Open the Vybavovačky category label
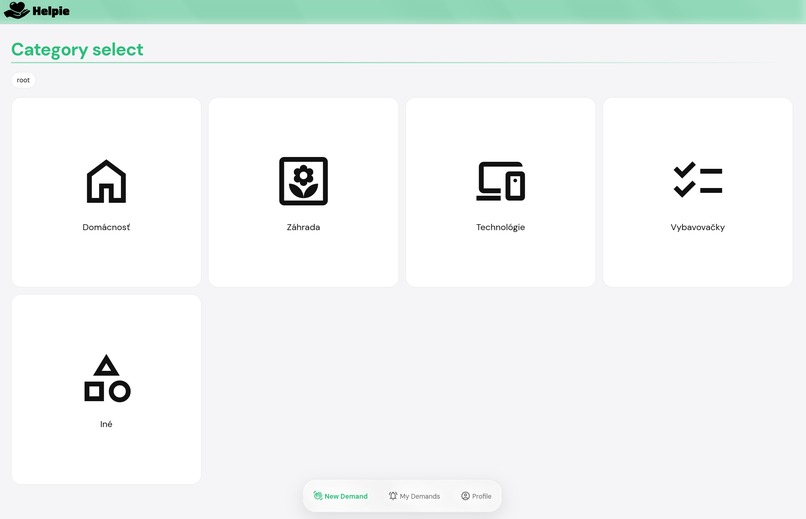This screenshot has height=519, width=806. point(698,227)
